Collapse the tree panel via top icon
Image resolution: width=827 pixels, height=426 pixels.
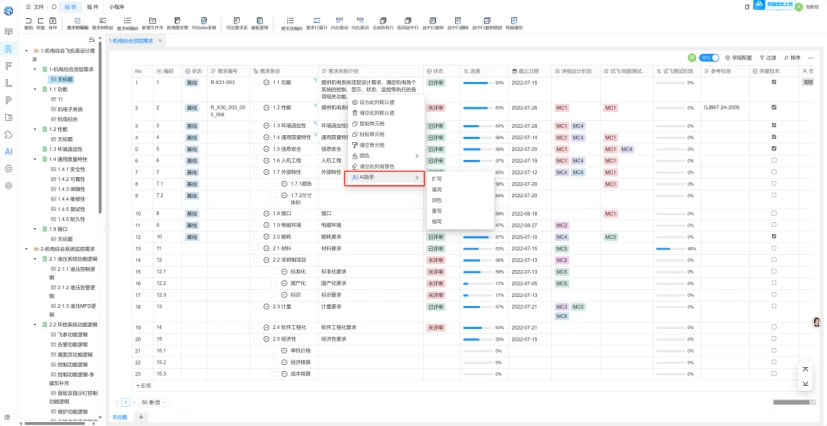[x=91, y=40]
